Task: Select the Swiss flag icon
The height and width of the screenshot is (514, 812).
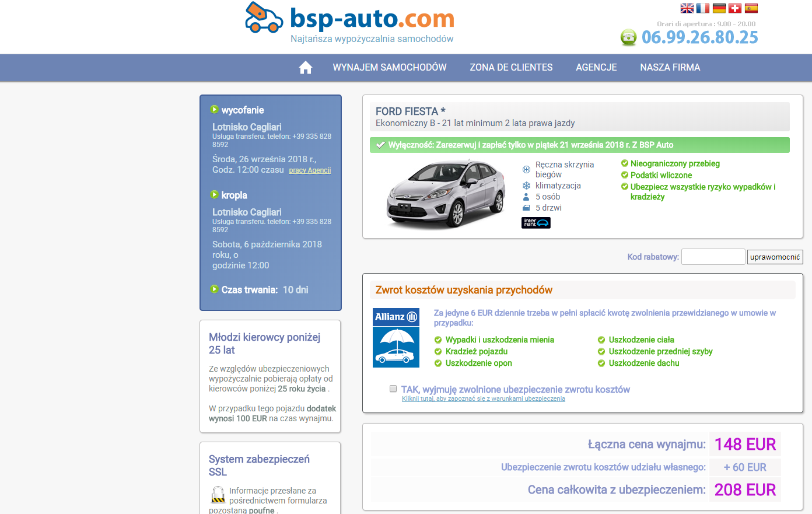Action: click(735, 8)
